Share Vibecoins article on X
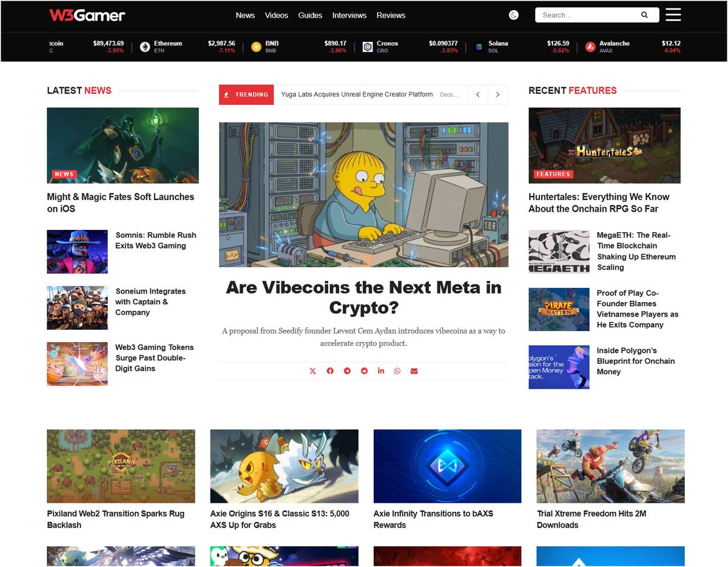This screenshot has width=728, height=567. tap(313, 371)
